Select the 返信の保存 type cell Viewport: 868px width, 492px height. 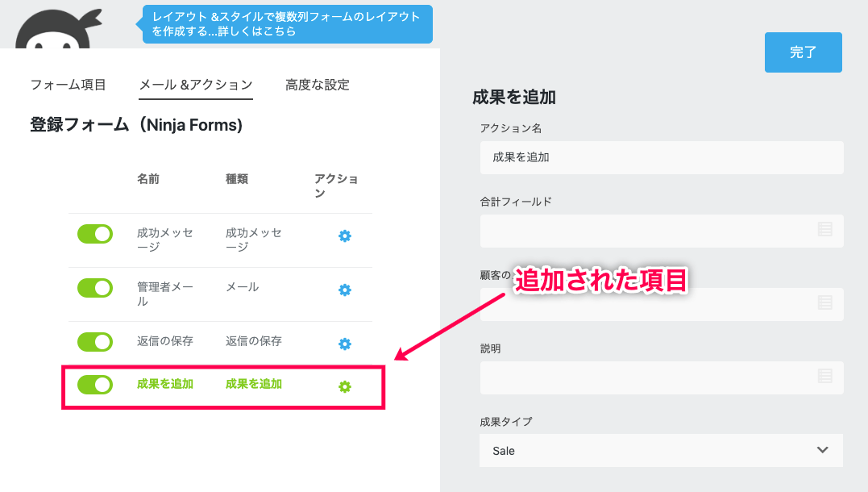coord(254,341)
